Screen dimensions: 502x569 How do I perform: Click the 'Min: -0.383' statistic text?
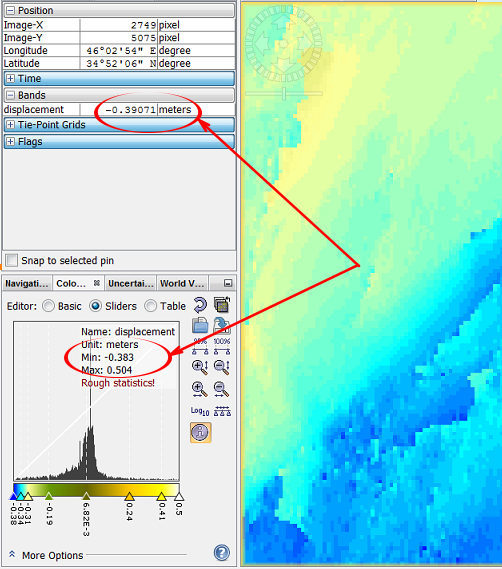point(107,357)
